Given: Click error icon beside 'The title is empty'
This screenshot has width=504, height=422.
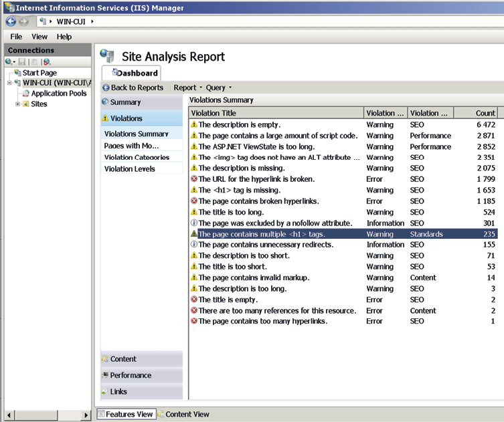Looking at the screenshot, I should (194, 300).
